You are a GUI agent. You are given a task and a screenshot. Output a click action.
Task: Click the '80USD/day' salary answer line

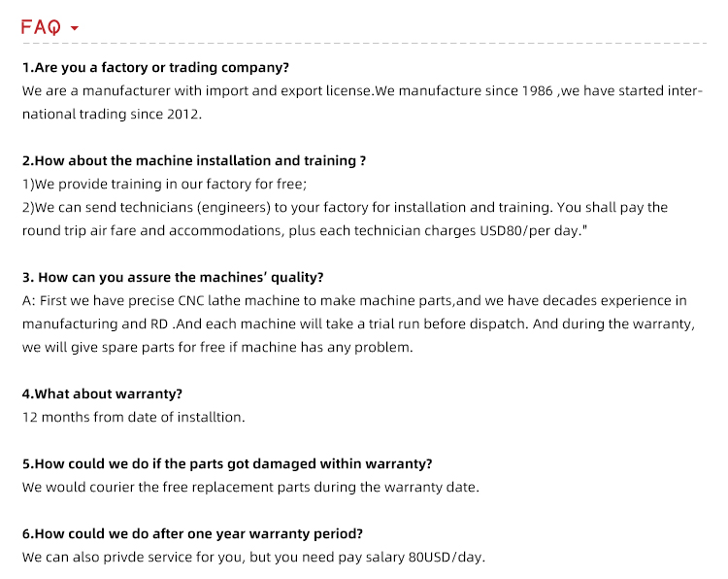tap(252, 557)
